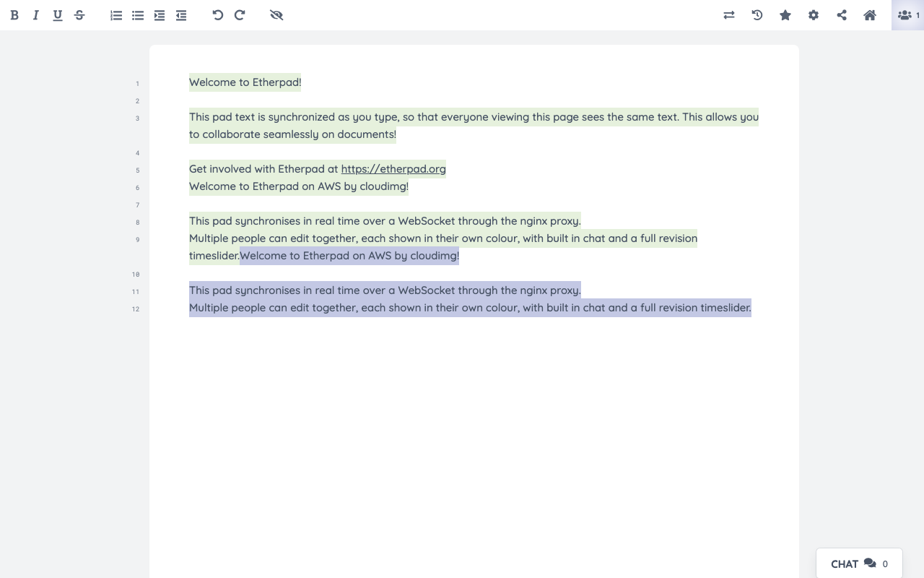Go to home page icon
Viewport: 924px width, 578px height.
pos(870,15)
